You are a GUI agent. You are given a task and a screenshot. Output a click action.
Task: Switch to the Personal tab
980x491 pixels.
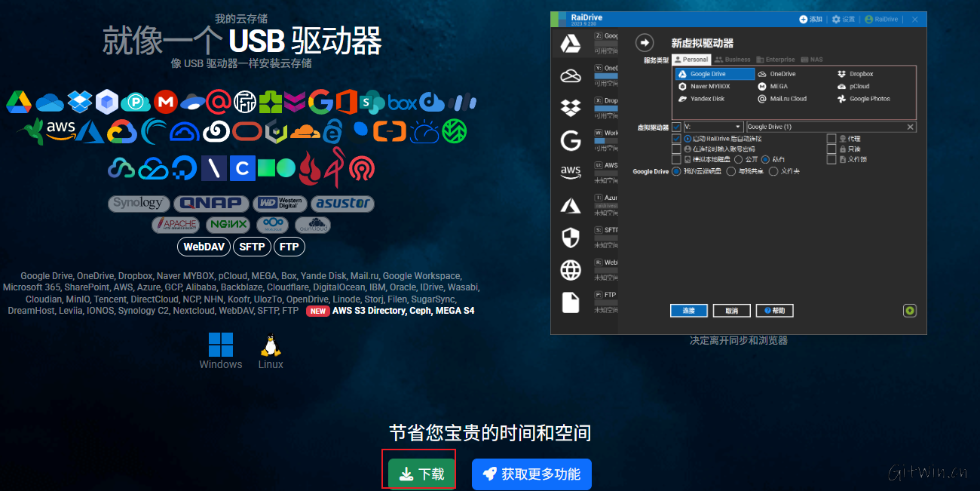click(691, 60)
